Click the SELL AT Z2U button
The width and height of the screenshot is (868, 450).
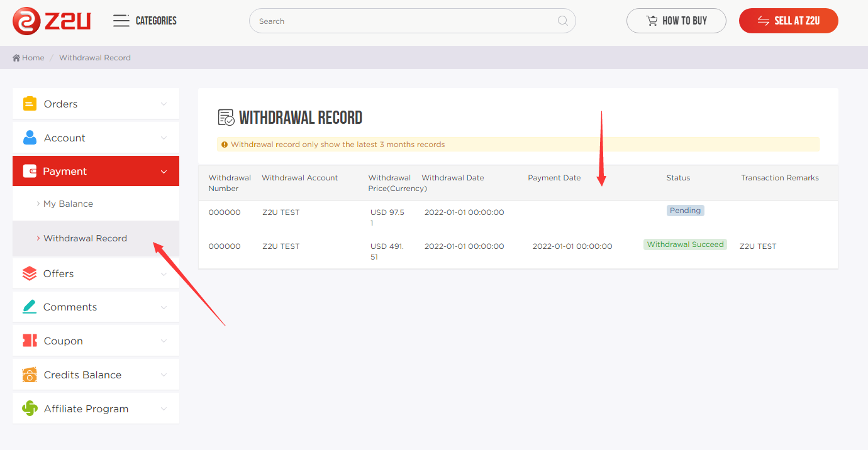[x=789, y=21]
